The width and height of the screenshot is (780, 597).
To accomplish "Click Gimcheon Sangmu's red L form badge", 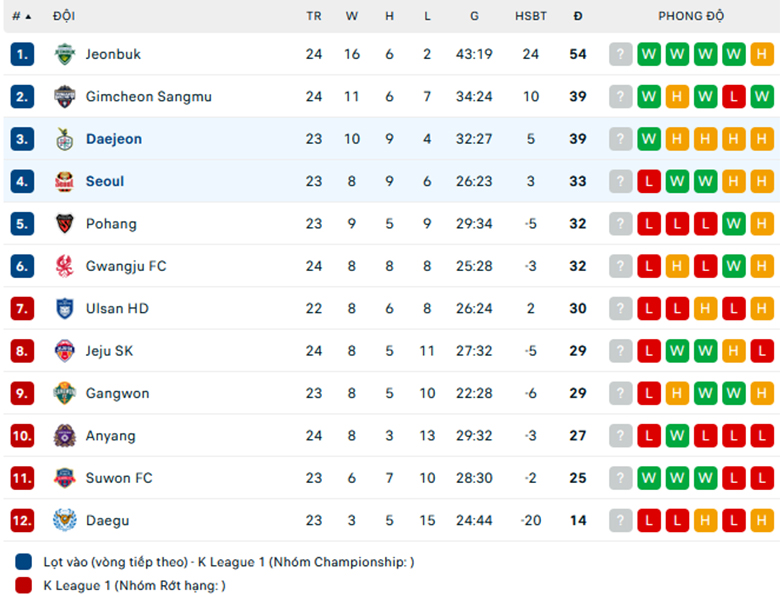I will point(733,97).
